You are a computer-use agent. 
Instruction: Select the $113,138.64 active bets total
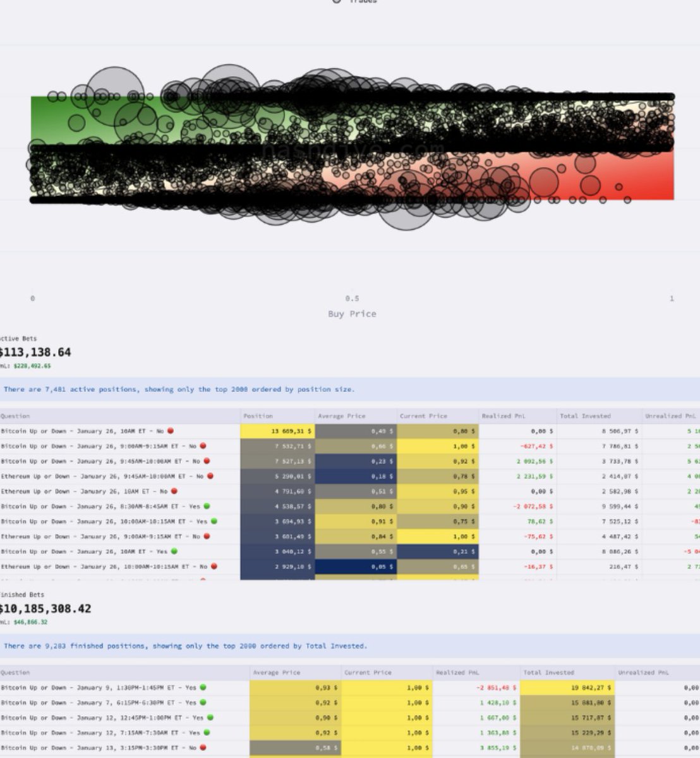point(35,352)
